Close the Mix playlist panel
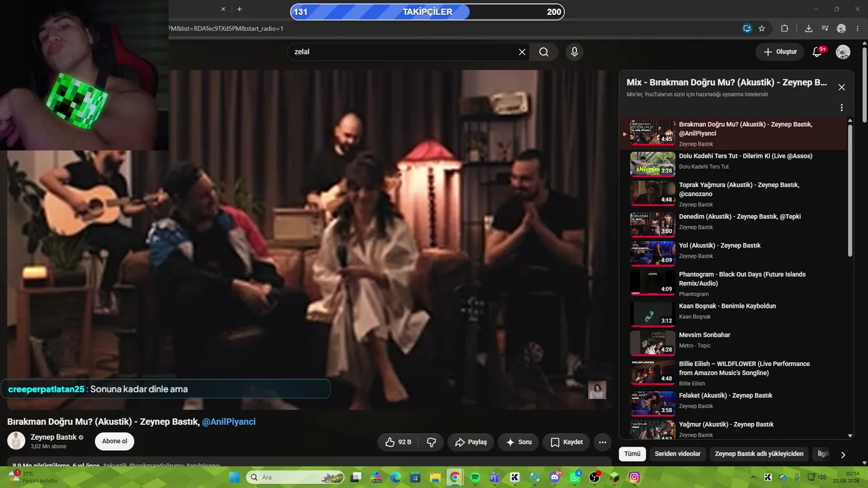Screen dimensions: 868x488 pos(842,87)
